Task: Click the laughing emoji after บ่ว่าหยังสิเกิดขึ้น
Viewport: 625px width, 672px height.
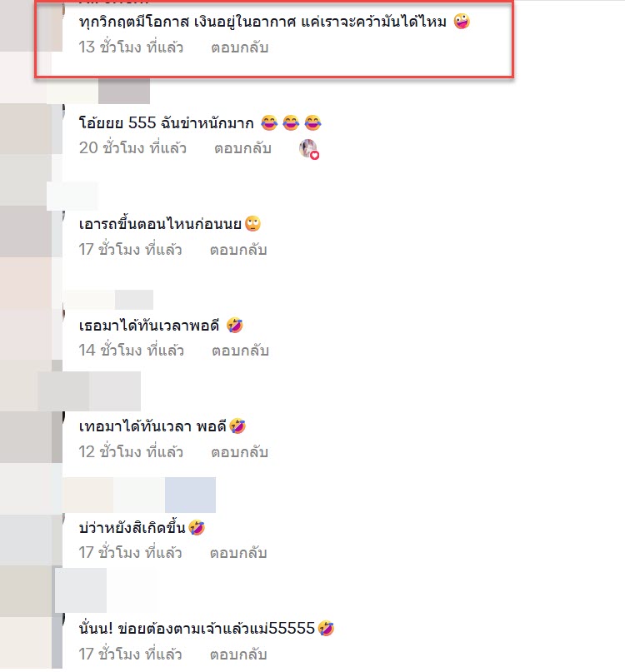Action: (197, 528)
